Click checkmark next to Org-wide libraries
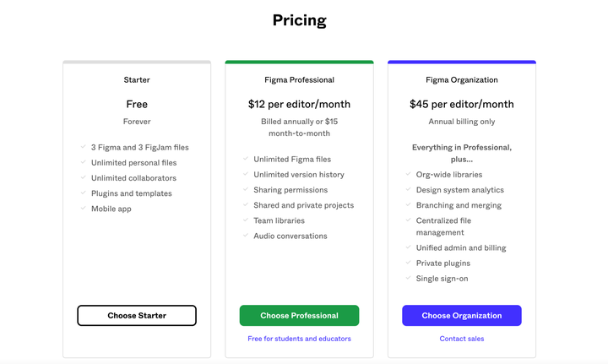Image resolution: width=608 pixels, height=364 pixels. (408, 175)
